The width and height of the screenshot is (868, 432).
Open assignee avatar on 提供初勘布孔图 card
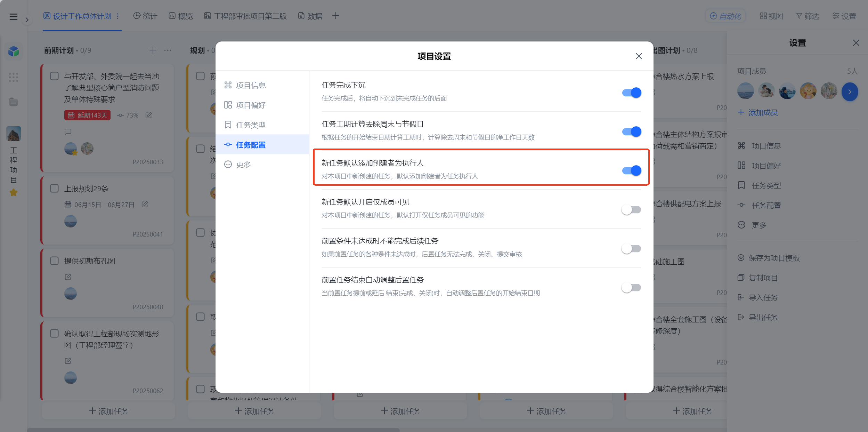(x=71, y=294)
